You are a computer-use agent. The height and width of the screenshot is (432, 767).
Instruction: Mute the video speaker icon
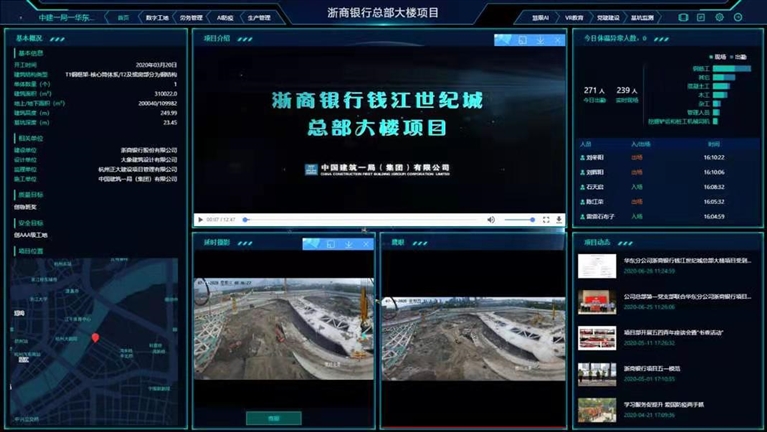point(491,220)
